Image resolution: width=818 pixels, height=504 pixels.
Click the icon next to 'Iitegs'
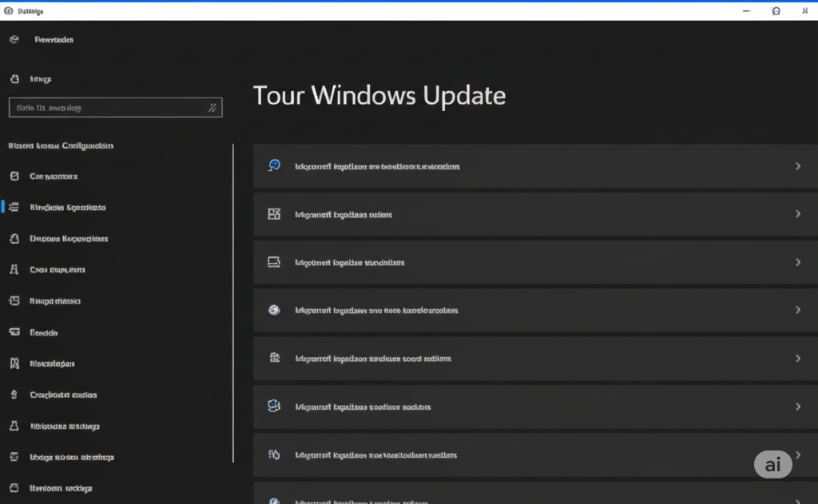(x=14, y=79)
